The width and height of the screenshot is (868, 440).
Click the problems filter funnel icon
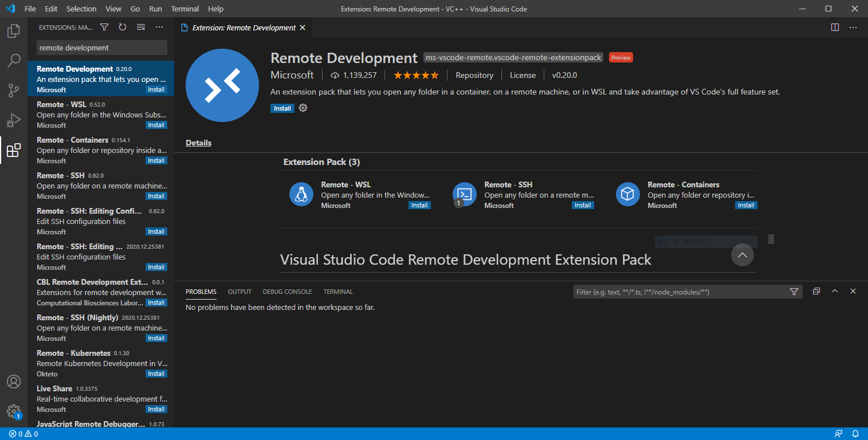tap(794, 292)
